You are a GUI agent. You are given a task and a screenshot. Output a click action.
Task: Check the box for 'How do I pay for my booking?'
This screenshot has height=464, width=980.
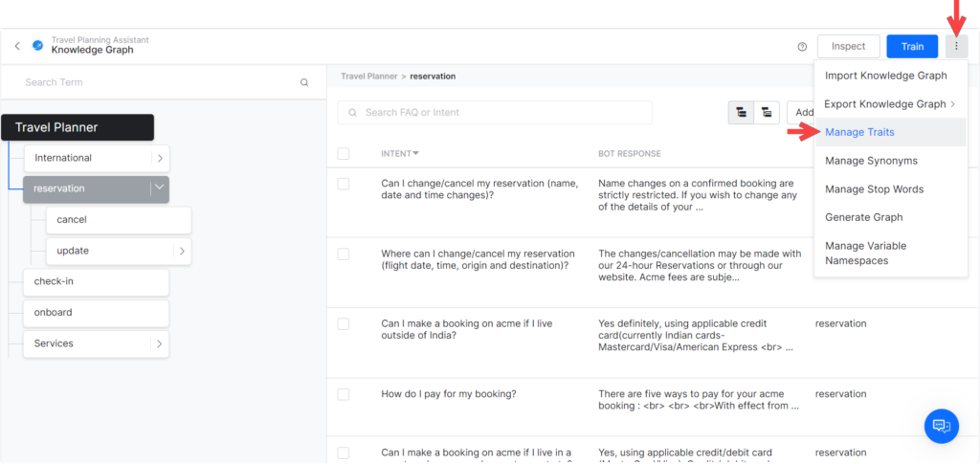344,394
